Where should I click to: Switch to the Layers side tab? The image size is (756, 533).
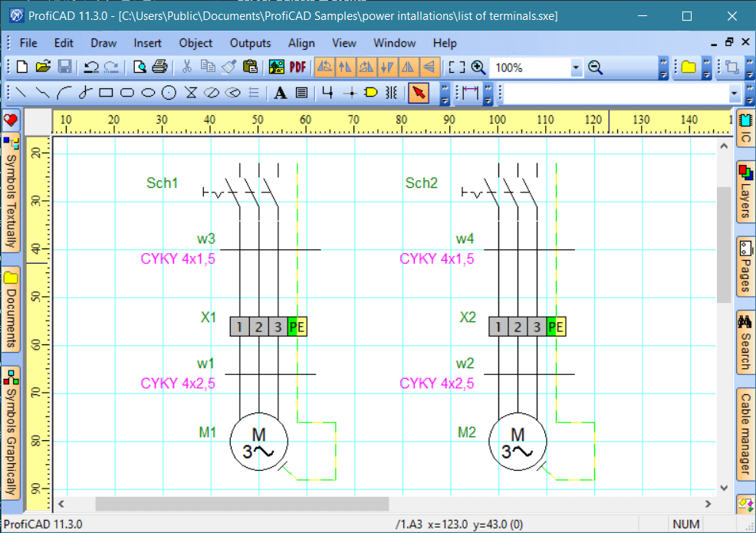click(x=745, y=192)
